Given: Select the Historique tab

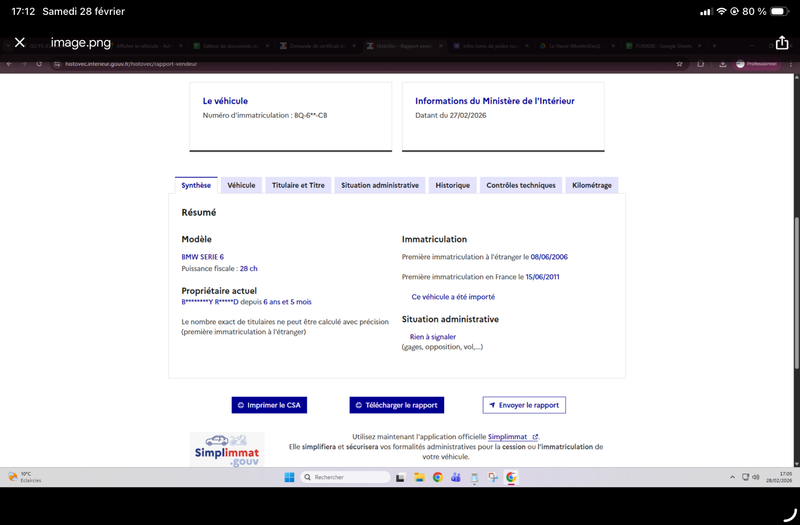Looking at the screenshot, I should 452,185.
